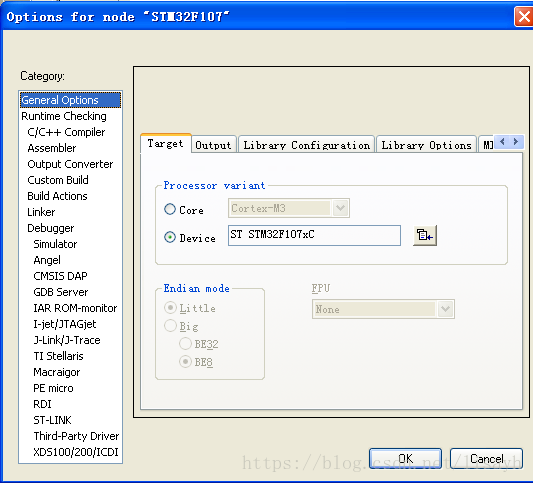
Task: Switch to the Output tab
Action: 213,145
